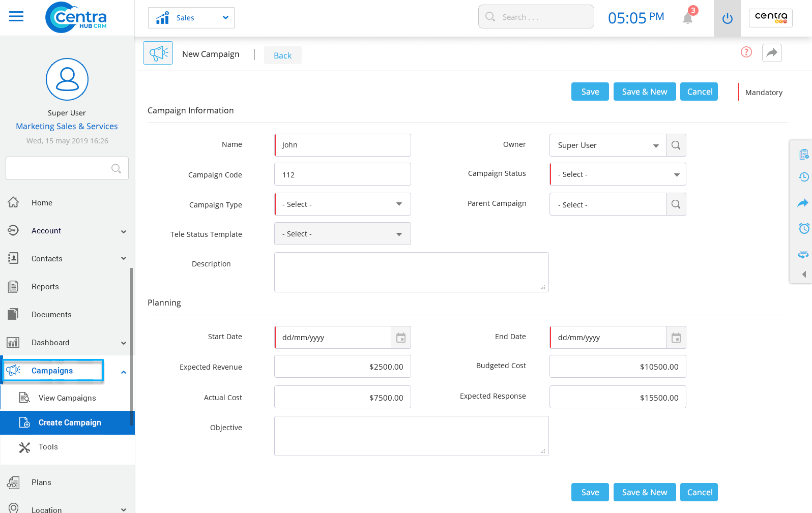
Task: Open the Sales module dropdown
Action: (x=191, y=18)
